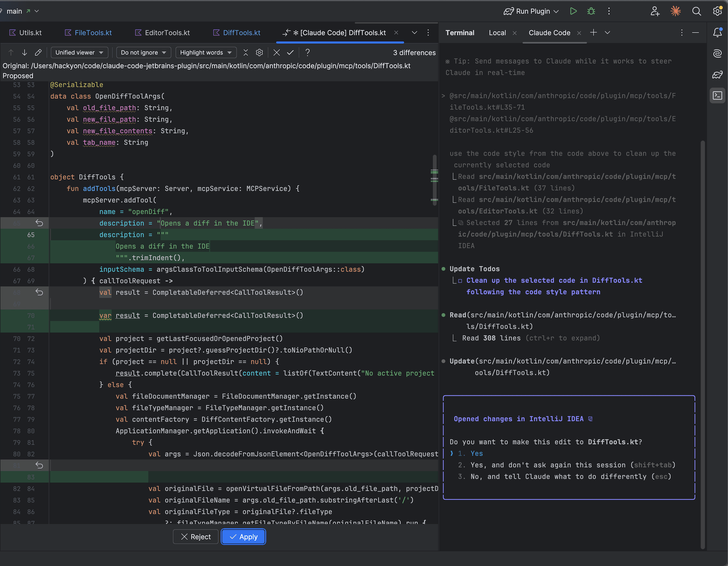
Task: Run the plugin with the green play icon
Action: [x=573, y=11]
